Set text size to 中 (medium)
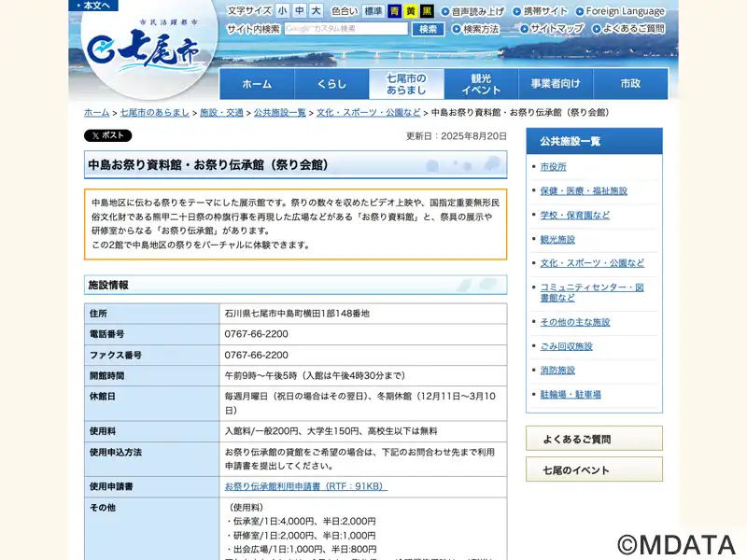Viewport: 747px width, 560px height. (x=300, y=11)
